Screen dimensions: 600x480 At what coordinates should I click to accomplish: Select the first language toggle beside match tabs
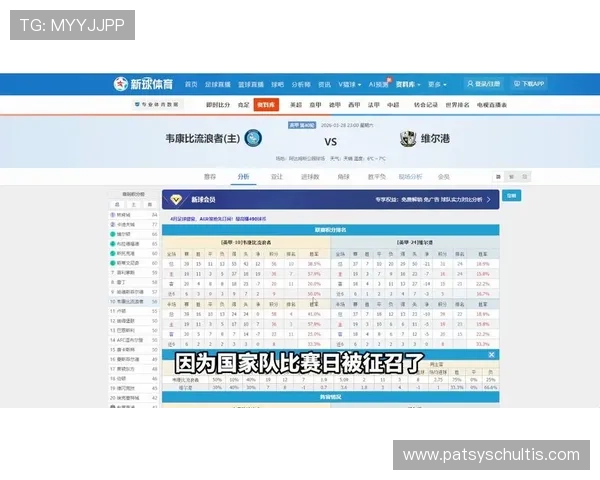(498, 176)
